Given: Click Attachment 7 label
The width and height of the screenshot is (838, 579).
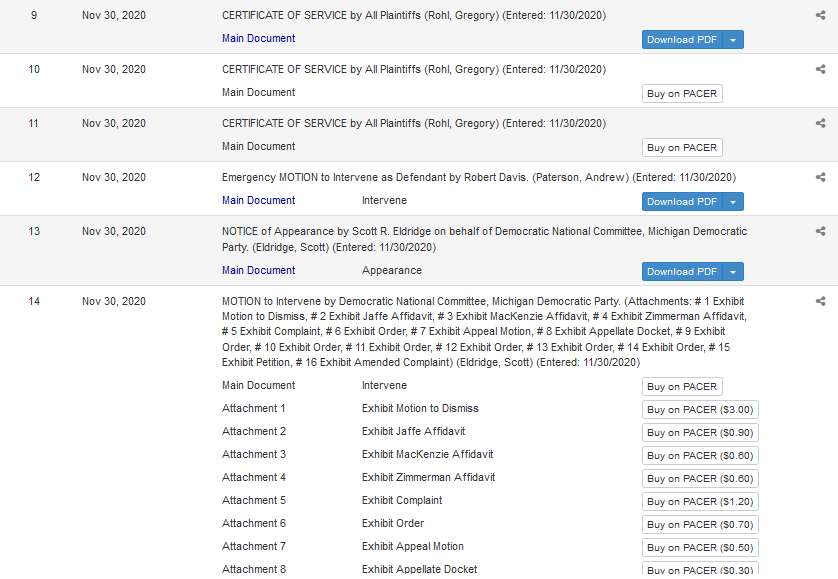Looking at the screenshot, I should (x=254, y=546).
